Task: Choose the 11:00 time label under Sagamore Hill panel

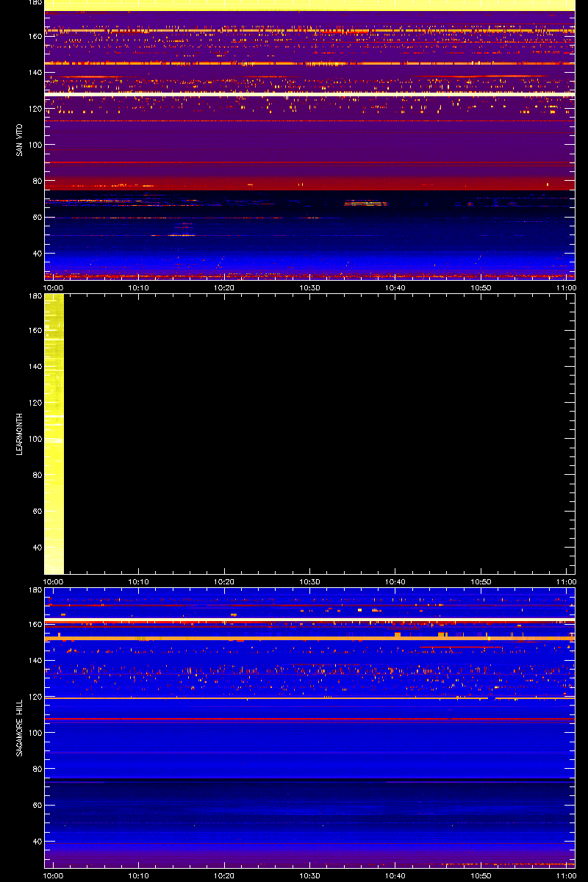Action: click(x=566, y=876)
